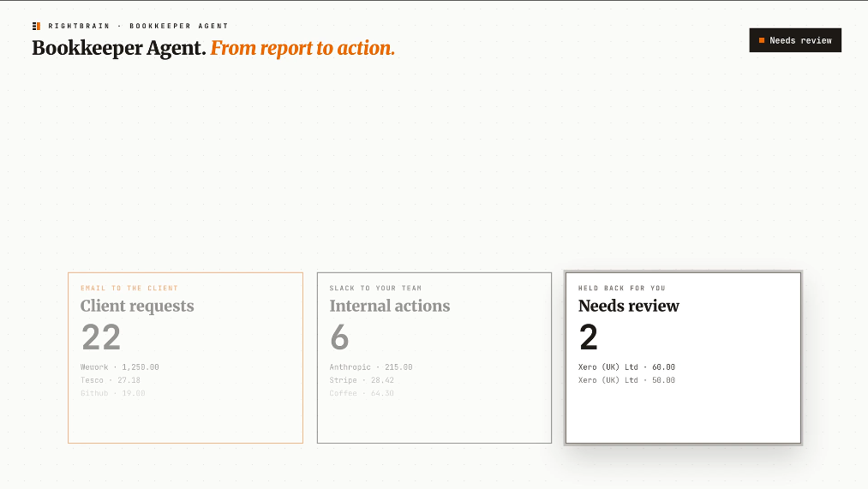The height and width of the screenshot is (489, 868).
Task: Click the Internal actions heading
Action: (x=390, y=306)
